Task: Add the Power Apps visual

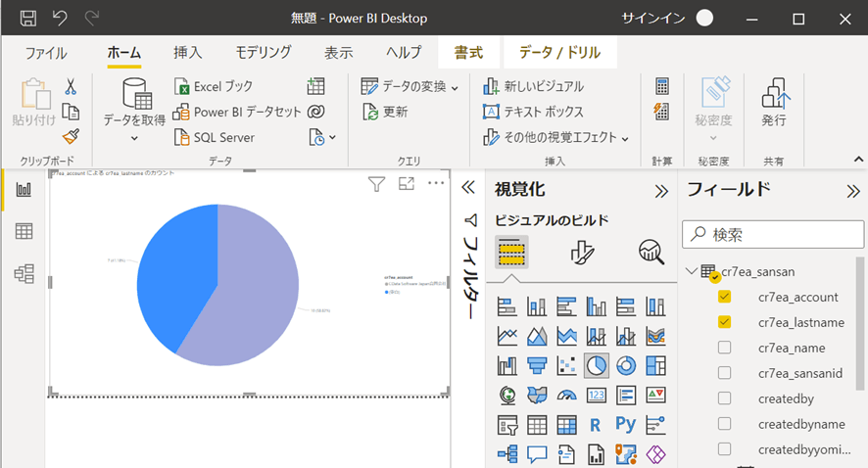Action: [x=655, y=454]
